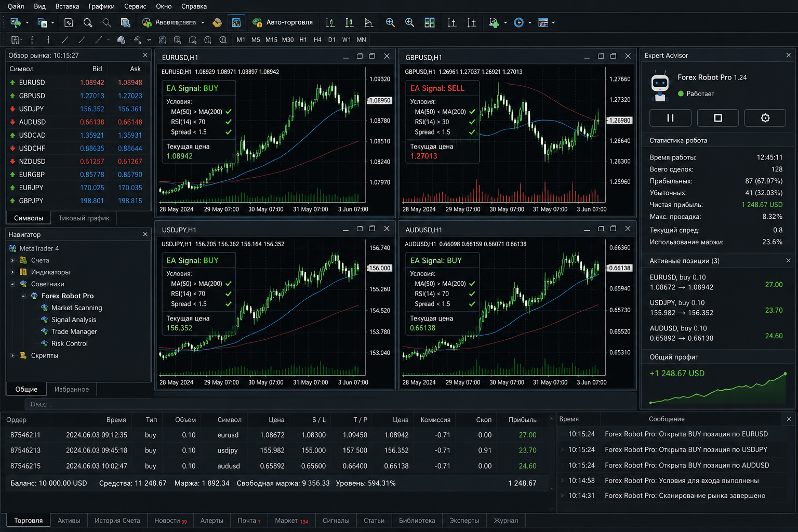Open the template dropdown arrow in toolbar
The width and height of the screenshot is (798, 532).
[553, 22]
